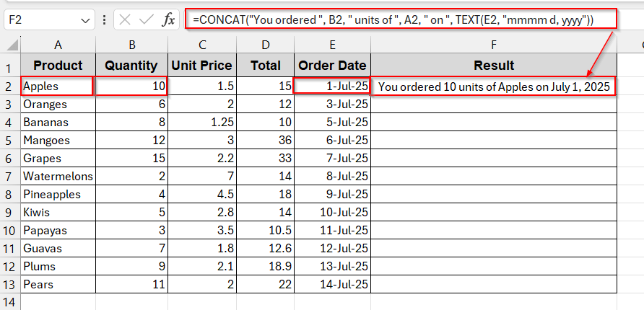Click the Cancel (X) icon in formula bar
Viewport: 644px width, 310px height.
tap(127, 20)
